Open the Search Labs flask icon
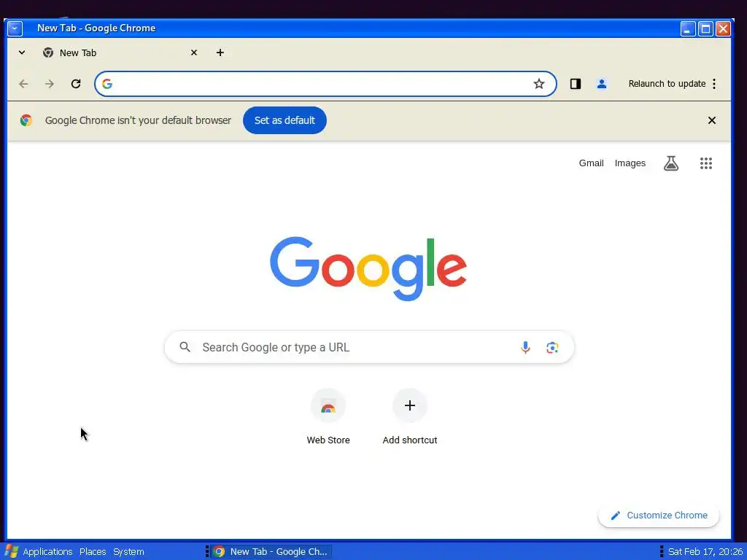This screenshot has width=747, height=560. point(671,163)
